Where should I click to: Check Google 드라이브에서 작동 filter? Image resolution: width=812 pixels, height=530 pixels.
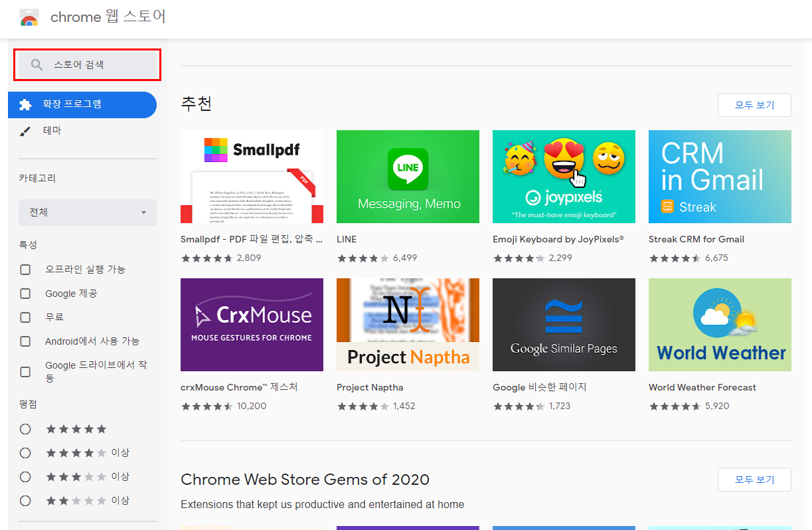tap(25, 372)
